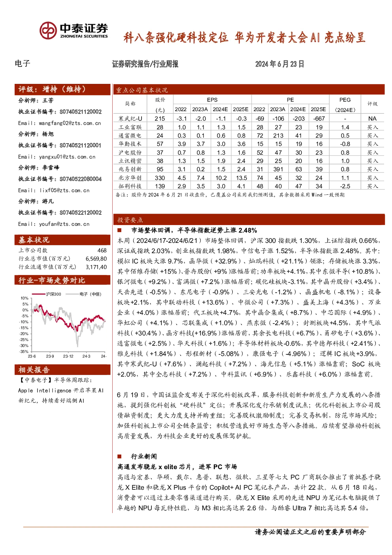The height and width of the screenshot is (555, 392).
Task: Select 北方华创 share price 330
Action: point(160,178)
